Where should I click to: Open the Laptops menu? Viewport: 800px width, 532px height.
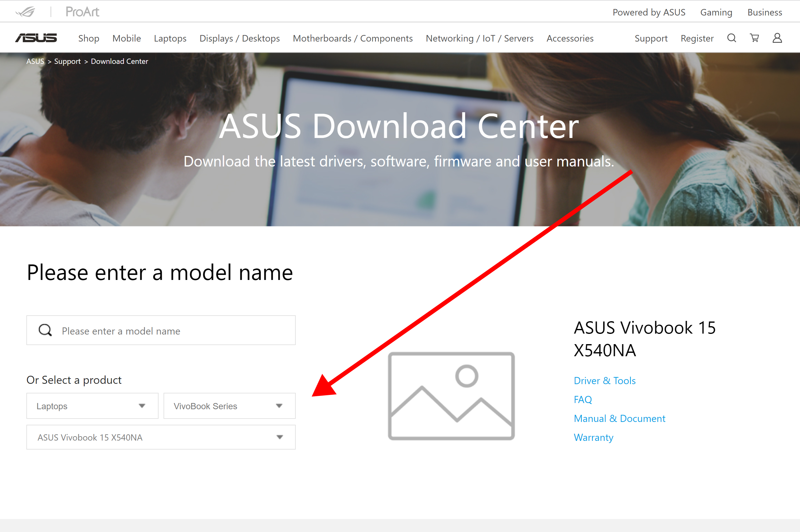click(x=170, y=38)
